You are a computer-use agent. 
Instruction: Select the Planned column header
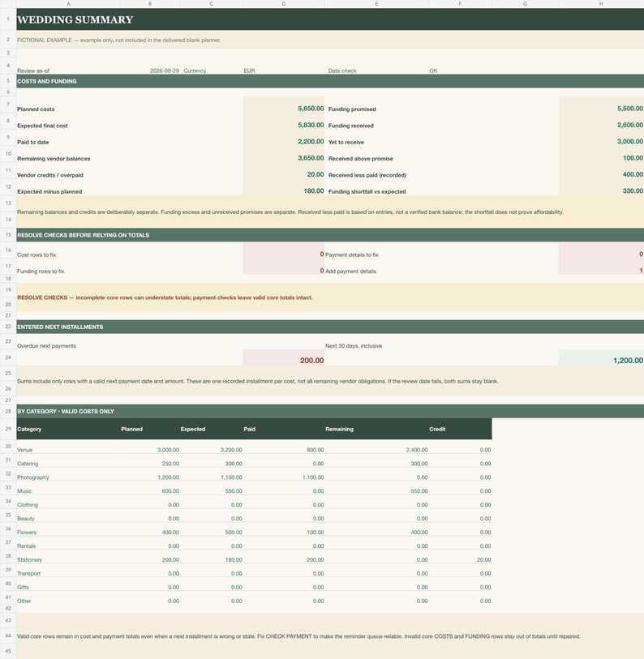(x=131, y=429)
